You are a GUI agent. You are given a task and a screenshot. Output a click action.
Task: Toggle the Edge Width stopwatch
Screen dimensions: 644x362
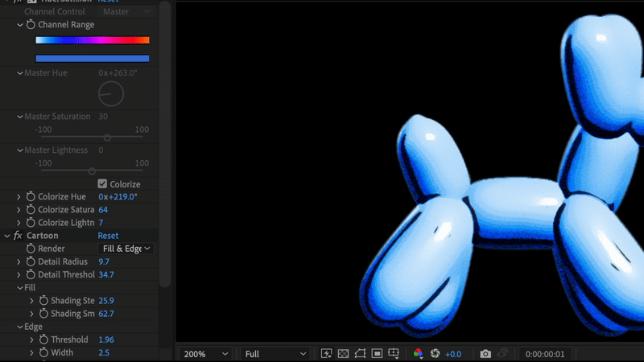(43, 352)
